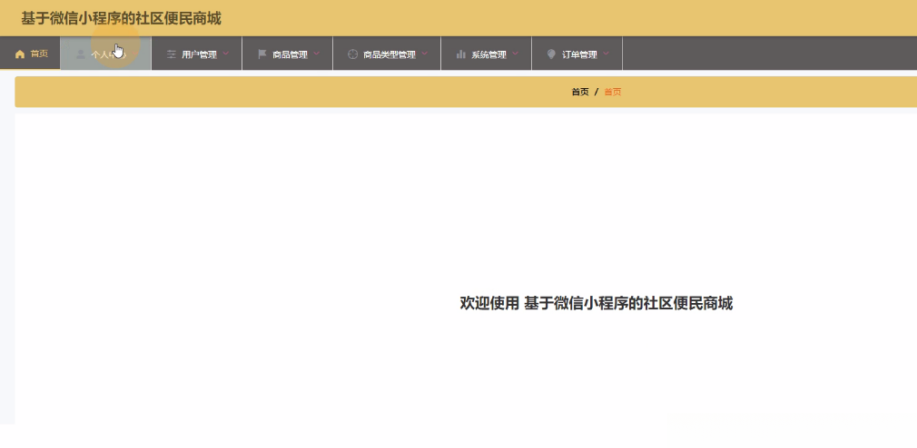Open the 用户管理 menu
Image resolution: width=917 pixels, height=448 pixels.
coord(197,53)
